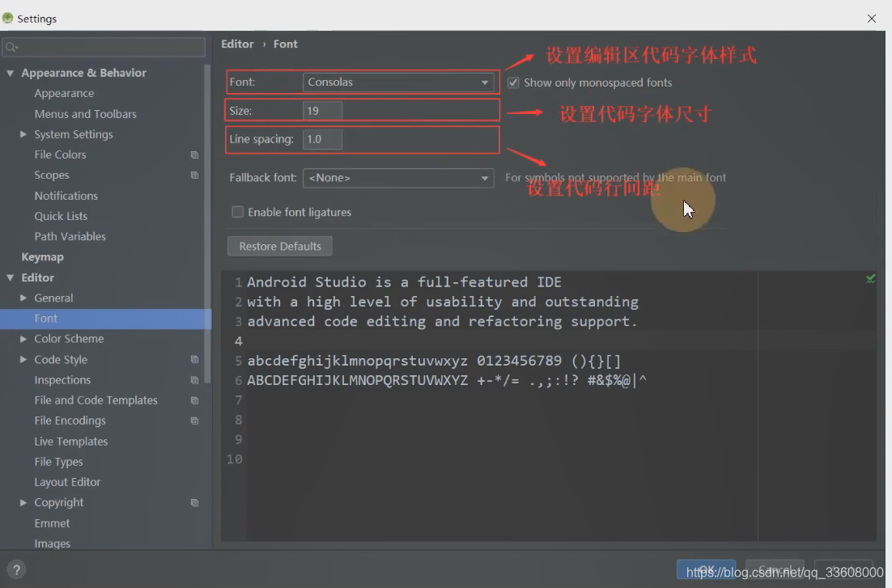Click Editor in the breadcrumb
The width and height of the screenshot is (892, 588).
click(x=237, y=44)
